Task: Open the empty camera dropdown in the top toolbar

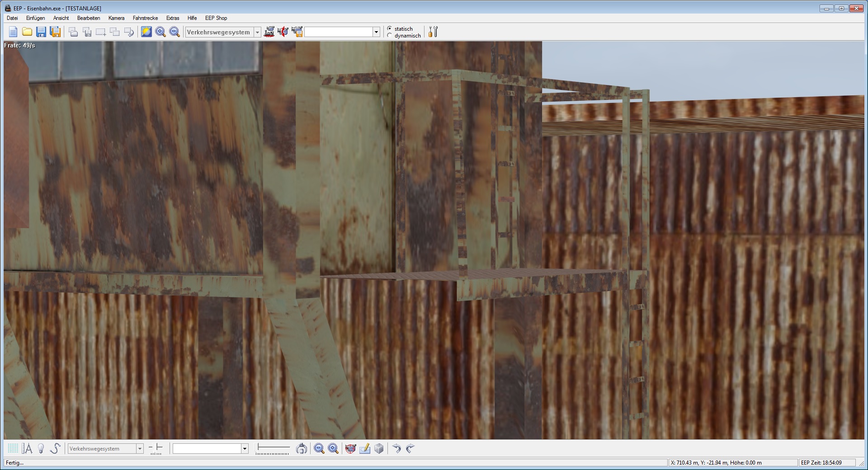Action: 376,32
